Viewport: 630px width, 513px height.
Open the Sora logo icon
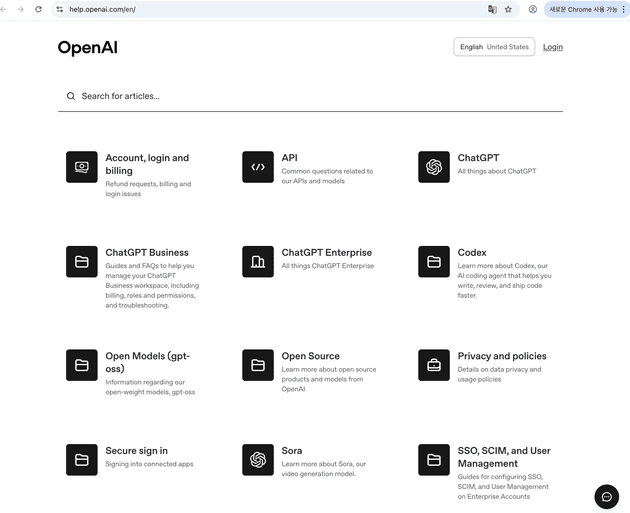[258, 460]
